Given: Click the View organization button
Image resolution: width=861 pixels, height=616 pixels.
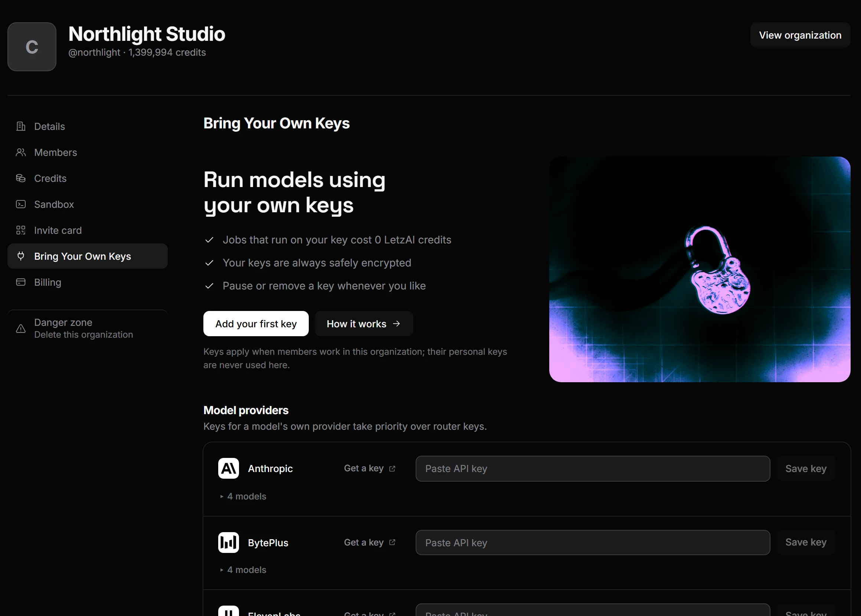Looking at the screenshot, I should 800,35.
